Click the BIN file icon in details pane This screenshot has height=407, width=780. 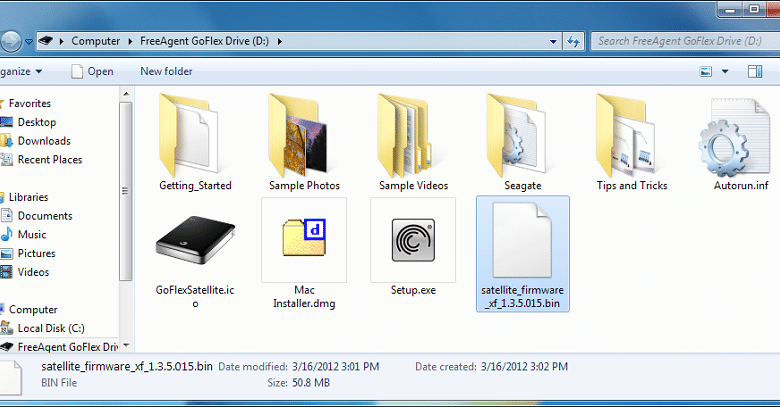(11, 378)
